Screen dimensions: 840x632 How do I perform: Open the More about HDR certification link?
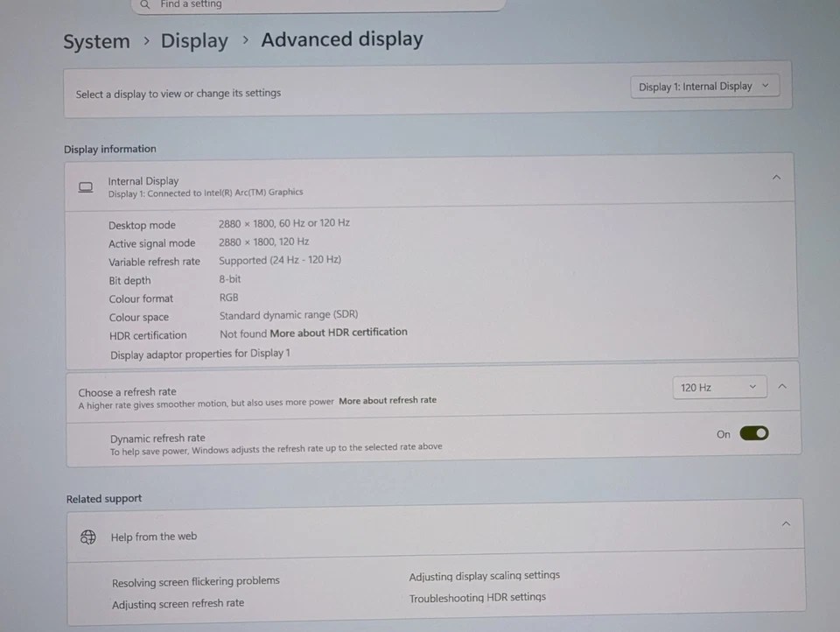click(x=339, y=333)
